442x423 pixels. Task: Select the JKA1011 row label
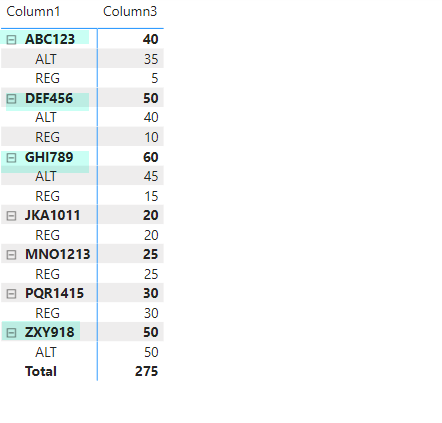[x=53, y=215]
